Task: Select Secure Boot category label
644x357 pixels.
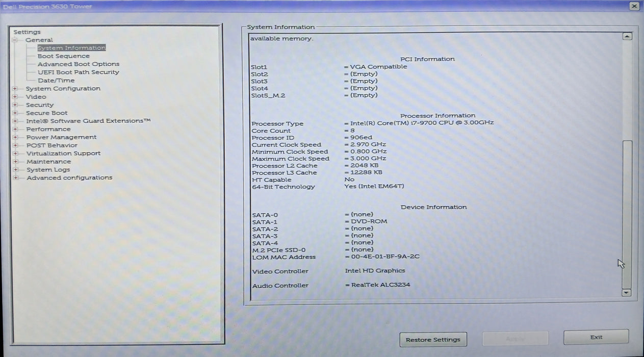Action: click(47, 113)
